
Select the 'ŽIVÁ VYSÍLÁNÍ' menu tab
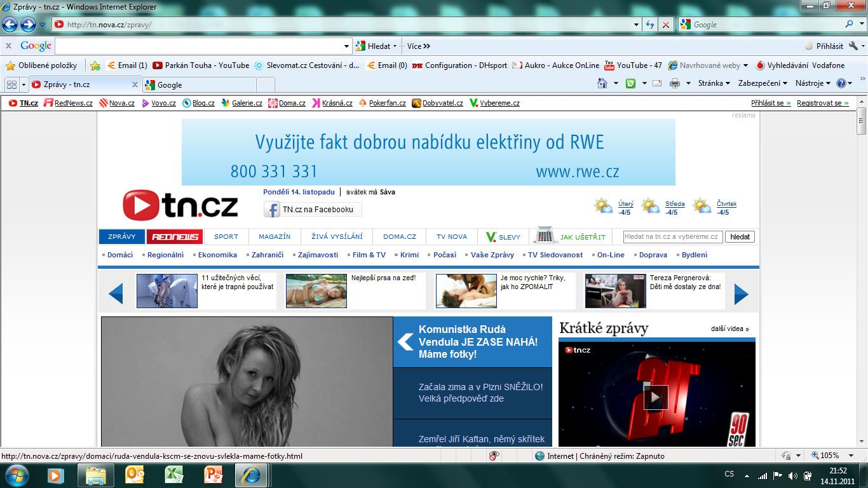337,236
